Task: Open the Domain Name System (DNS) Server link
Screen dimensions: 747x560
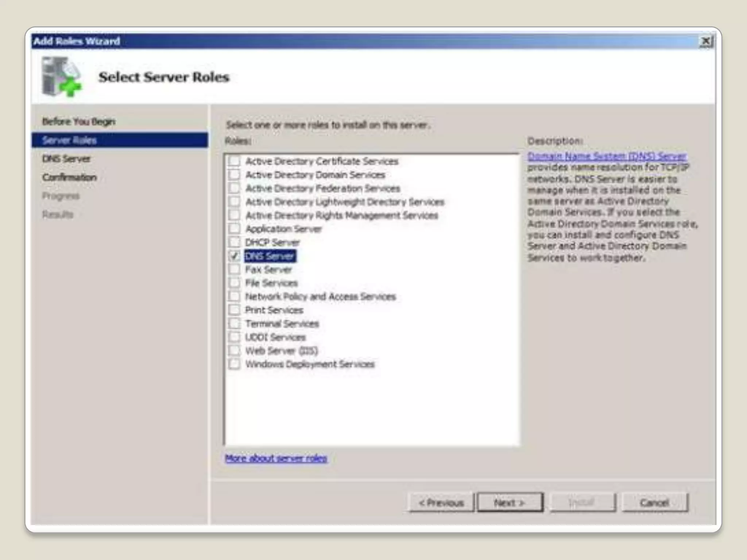Action: pyautogui.click(x=607, y=156)
